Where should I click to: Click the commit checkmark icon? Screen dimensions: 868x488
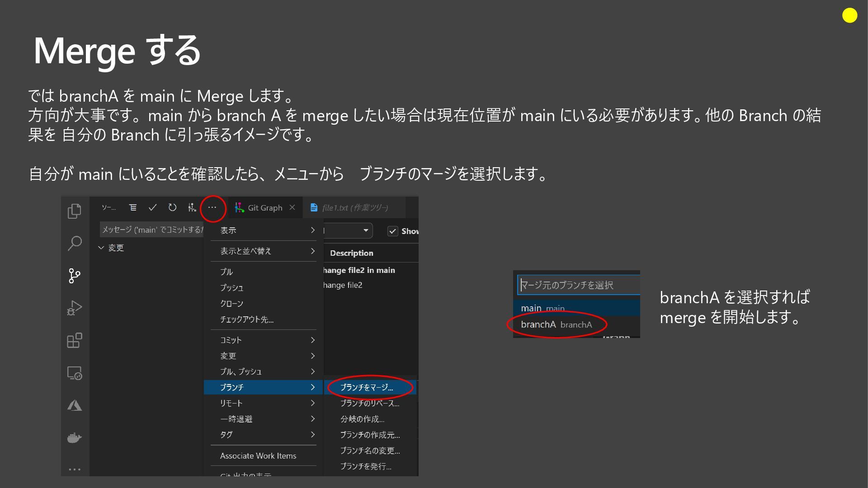[152, 207]
